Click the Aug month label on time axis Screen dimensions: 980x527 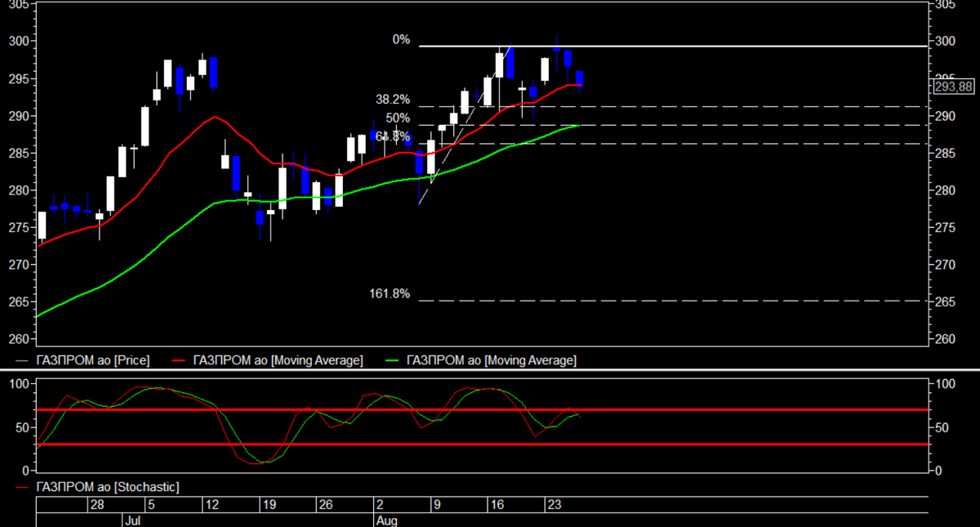pos(386,520)
